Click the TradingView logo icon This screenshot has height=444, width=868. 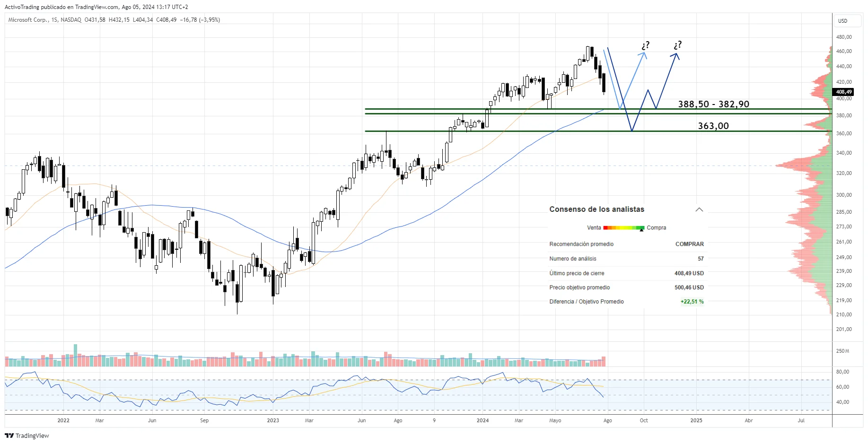coord(9,435)
